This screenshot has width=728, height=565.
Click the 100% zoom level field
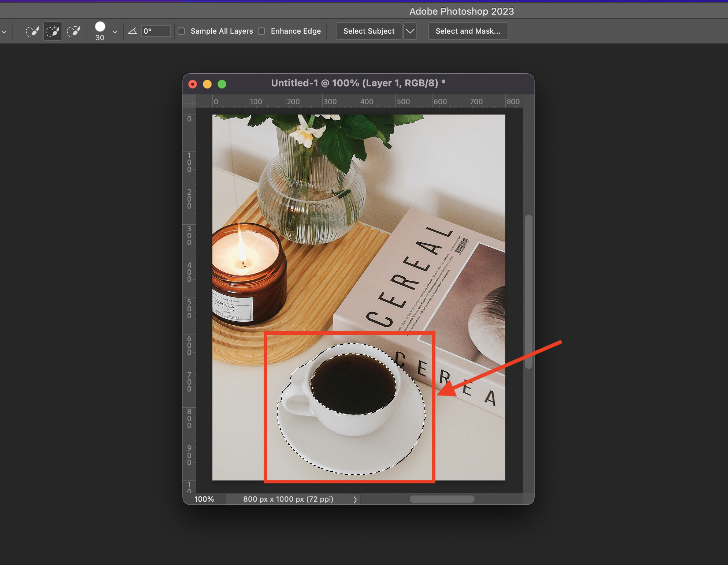click(204, 499)
